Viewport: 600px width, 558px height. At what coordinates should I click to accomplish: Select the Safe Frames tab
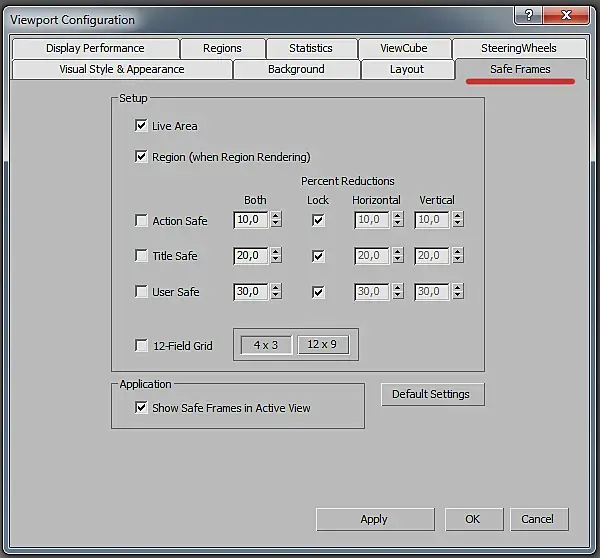[520, 69]
